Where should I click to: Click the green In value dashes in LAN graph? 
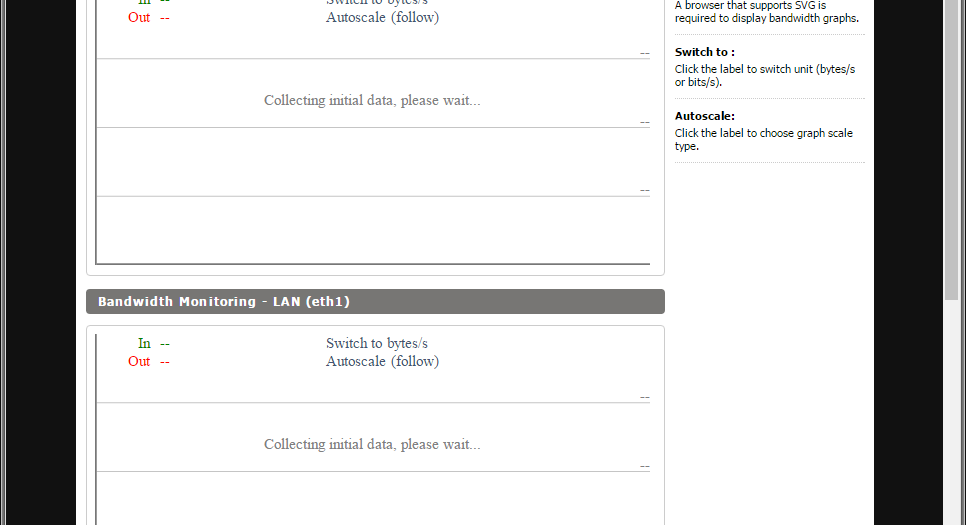click(x=165, y=344)
